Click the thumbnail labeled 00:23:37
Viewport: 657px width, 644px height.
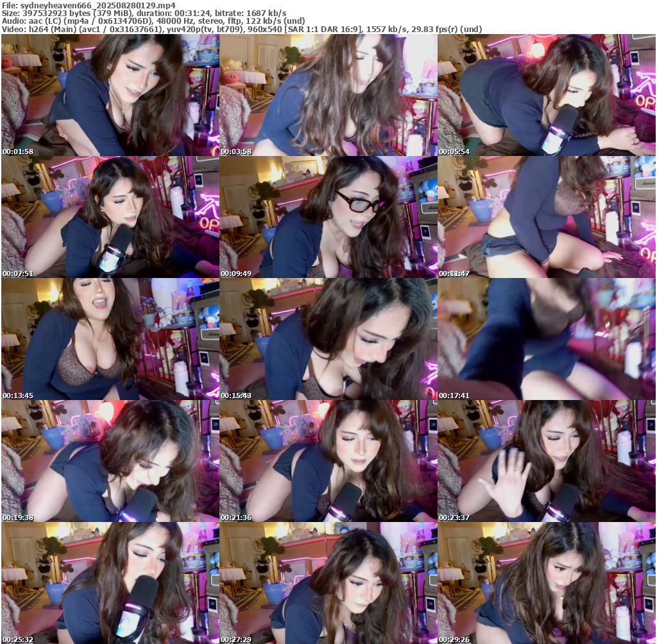546,461
